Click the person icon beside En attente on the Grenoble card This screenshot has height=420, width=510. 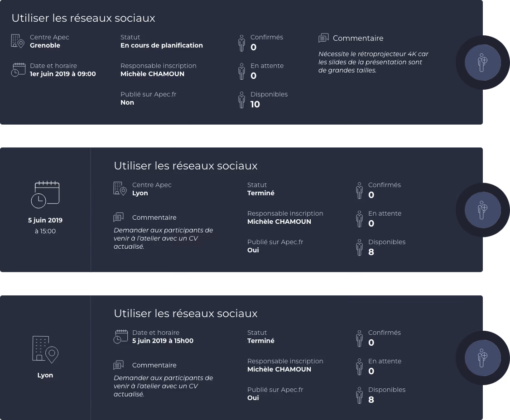pyautogui.click(x=241, y=72)
